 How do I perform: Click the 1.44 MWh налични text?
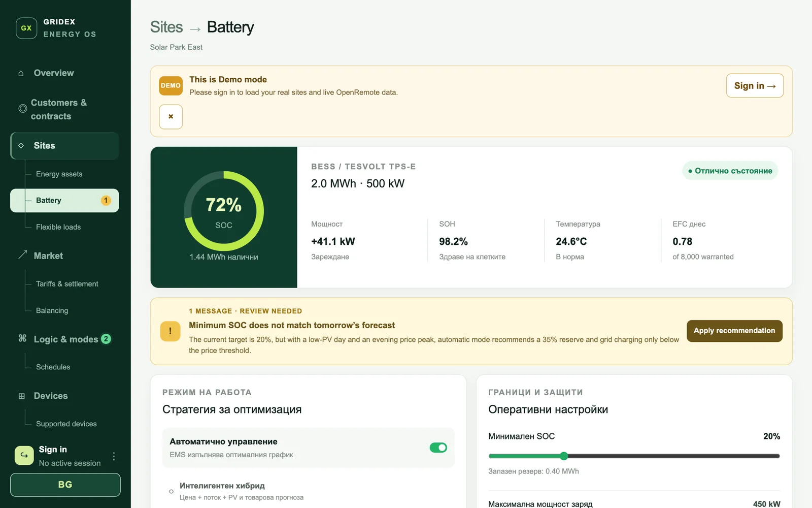coord(224,257)
